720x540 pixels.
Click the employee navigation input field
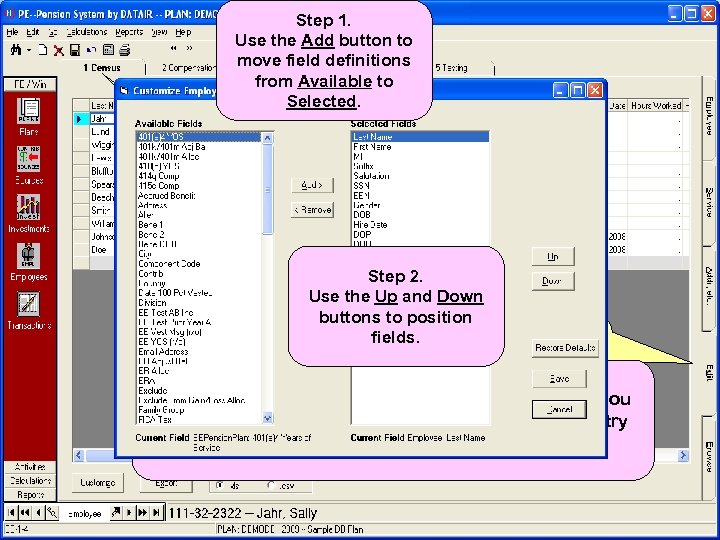(x=84, y=513)
